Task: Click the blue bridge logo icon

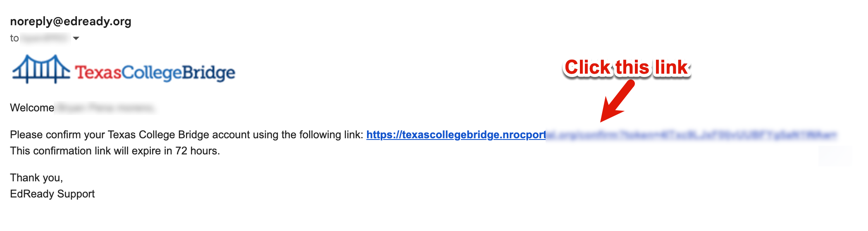Action: [x=41, y=69]
